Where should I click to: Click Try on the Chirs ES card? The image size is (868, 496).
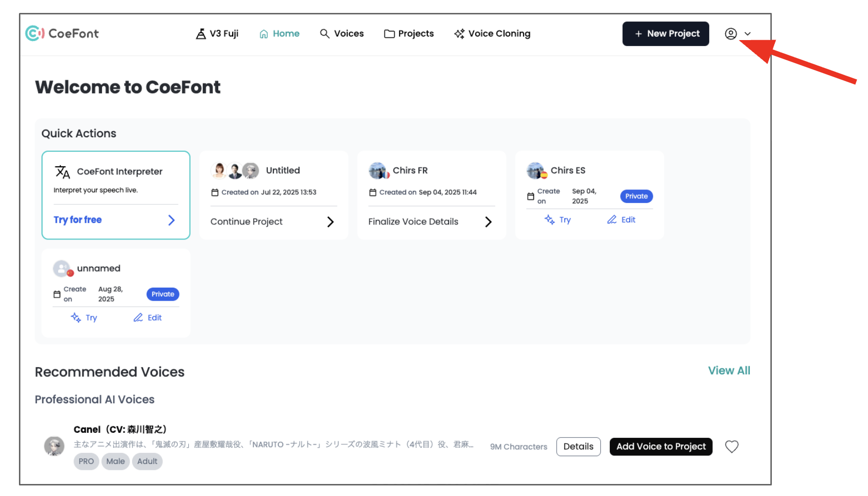pos(565,220)
